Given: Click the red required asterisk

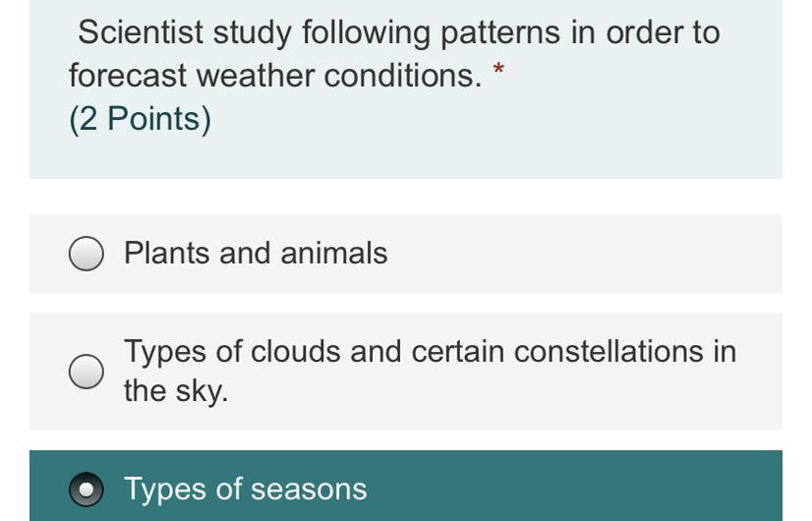Looking at the screenshot, I should 498,69.
